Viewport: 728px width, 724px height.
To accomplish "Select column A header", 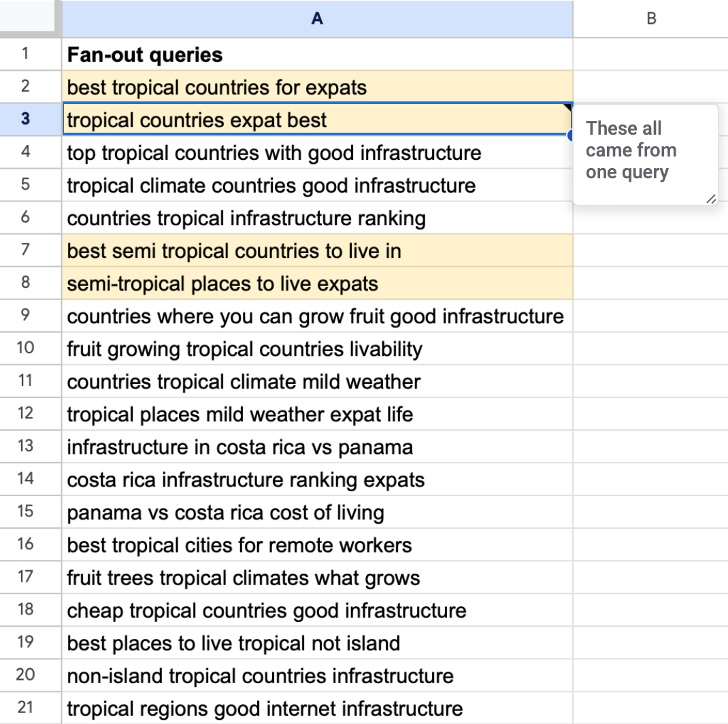I will point(317,18).
